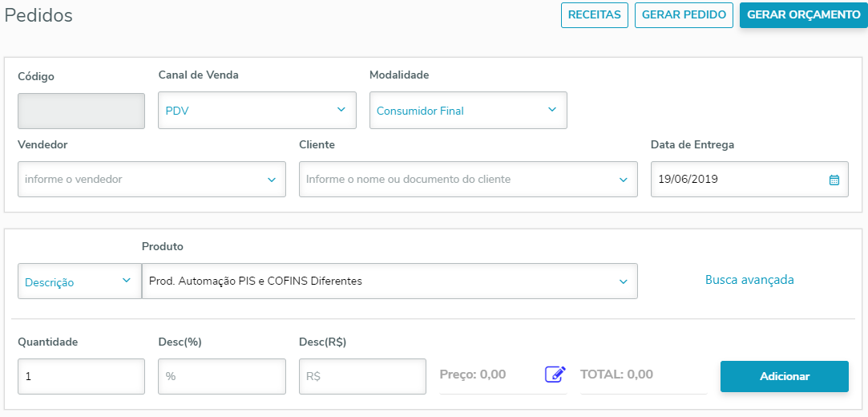
Task: Click the RECEITAS button
Action: click(x=595, y=15)
